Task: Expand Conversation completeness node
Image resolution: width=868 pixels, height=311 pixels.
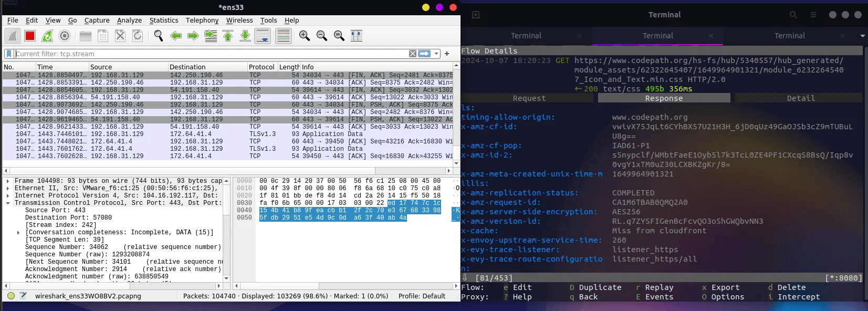Action: (18, 232)
